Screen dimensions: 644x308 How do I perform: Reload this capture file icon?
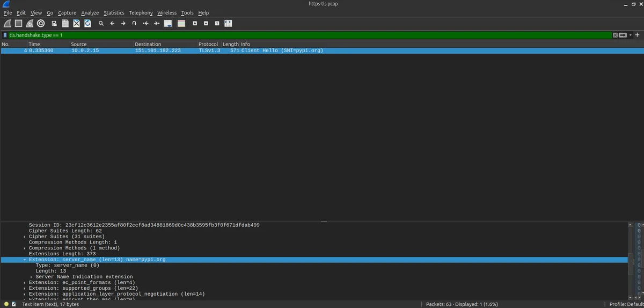[x=87, y=23]
